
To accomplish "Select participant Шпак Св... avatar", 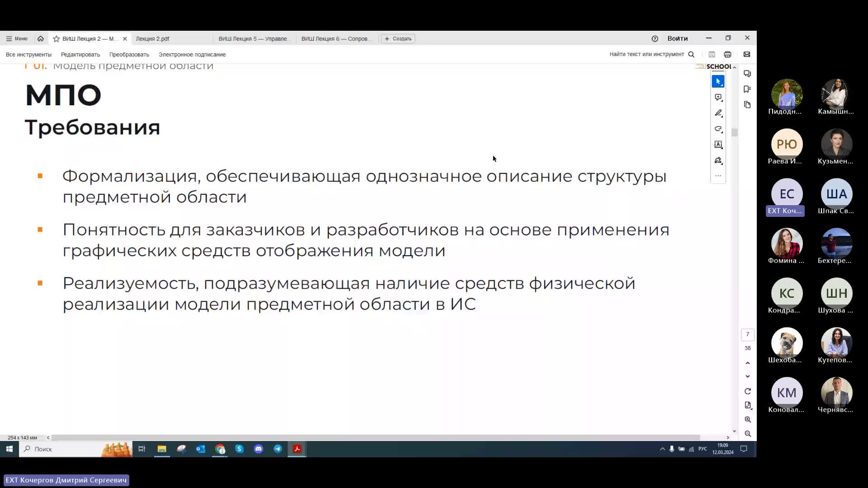I will pos(836,194).
